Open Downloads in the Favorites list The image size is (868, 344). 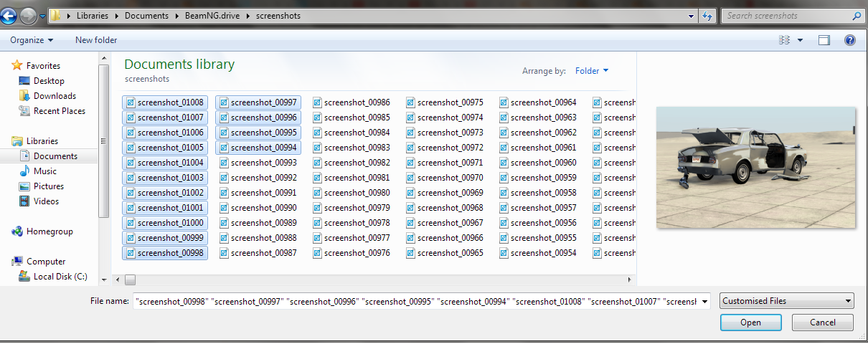pos(55,96)
